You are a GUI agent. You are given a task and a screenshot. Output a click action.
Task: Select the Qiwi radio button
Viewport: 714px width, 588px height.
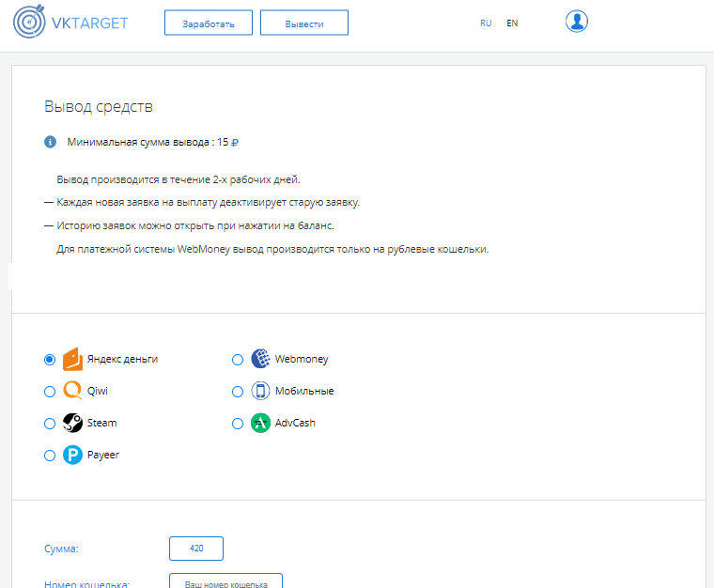pyautogui.click(x=50, y=392)
